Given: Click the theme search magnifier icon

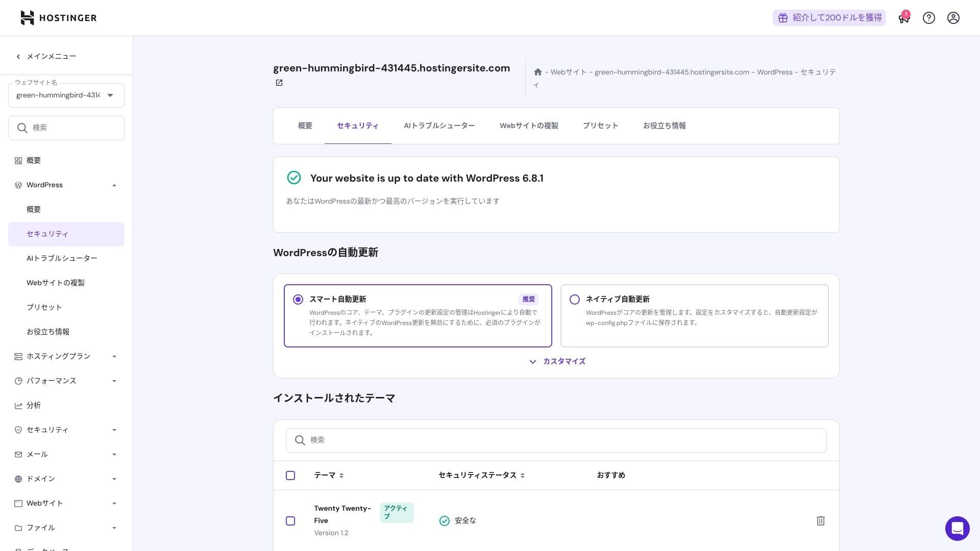Looking at the screenshot, I should (300, 440).
